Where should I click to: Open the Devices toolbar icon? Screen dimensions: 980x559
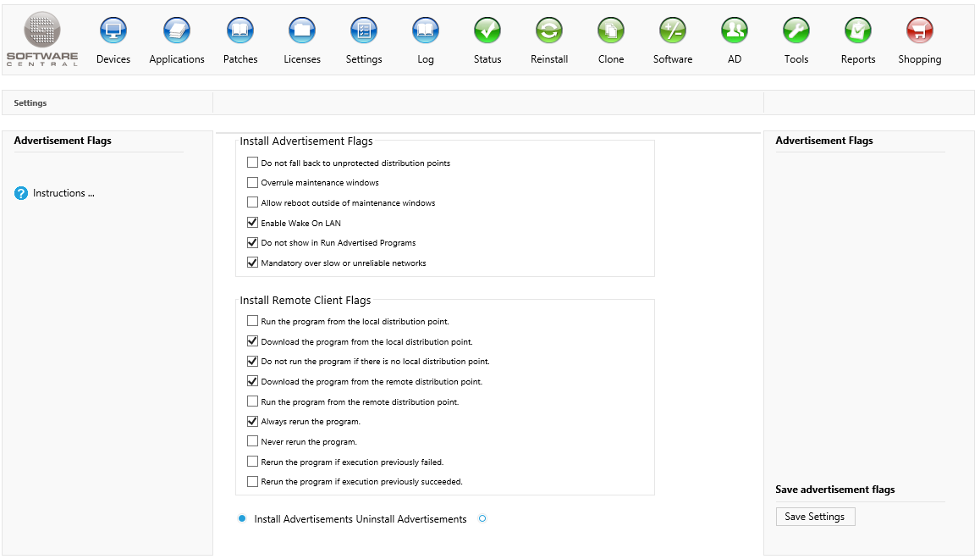[x=113, y=31]
